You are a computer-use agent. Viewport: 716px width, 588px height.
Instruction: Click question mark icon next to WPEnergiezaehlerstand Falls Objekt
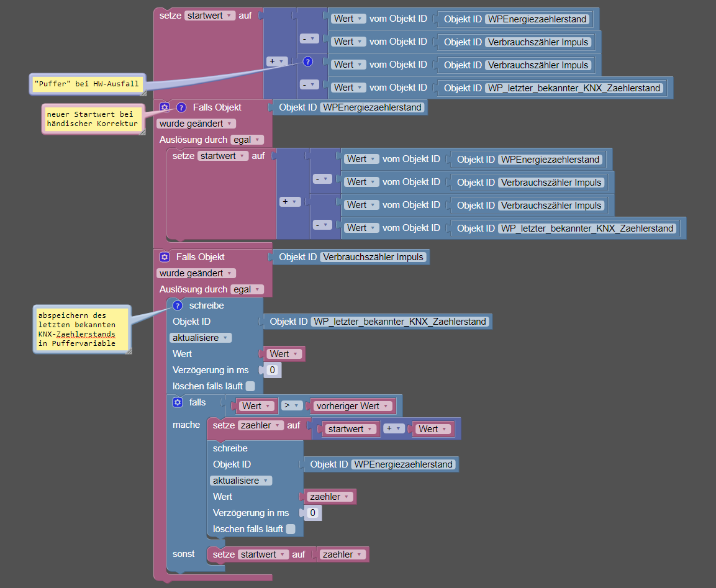(181, 107)
